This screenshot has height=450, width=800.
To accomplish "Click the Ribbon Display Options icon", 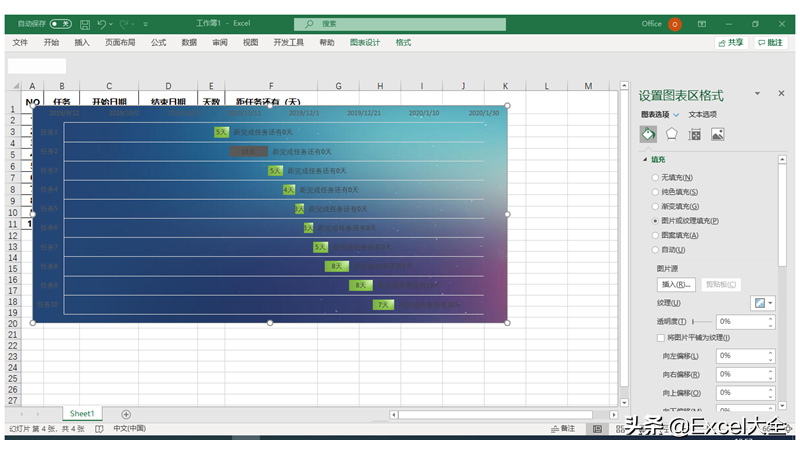I will coord(702,24).
